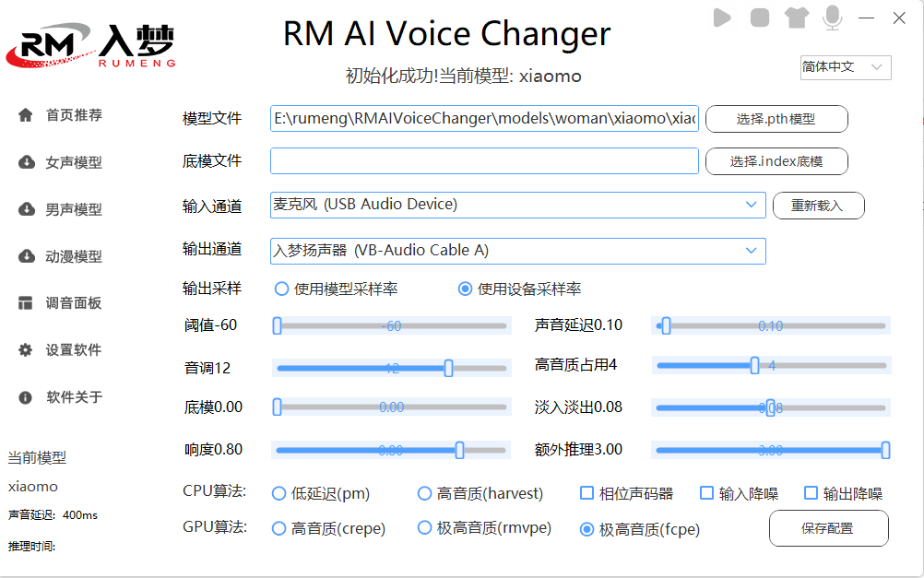Choose 高音质(crepe) GPU algorithm
The width and height of the screenshot is (924, 578).
click(x=329, y=528)
